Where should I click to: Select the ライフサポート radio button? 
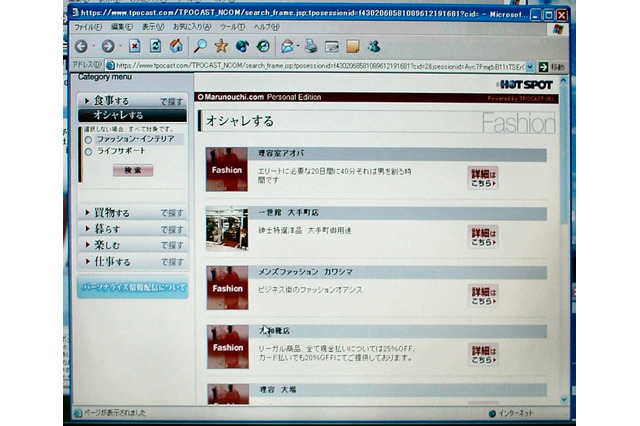(x=88, y=151)
